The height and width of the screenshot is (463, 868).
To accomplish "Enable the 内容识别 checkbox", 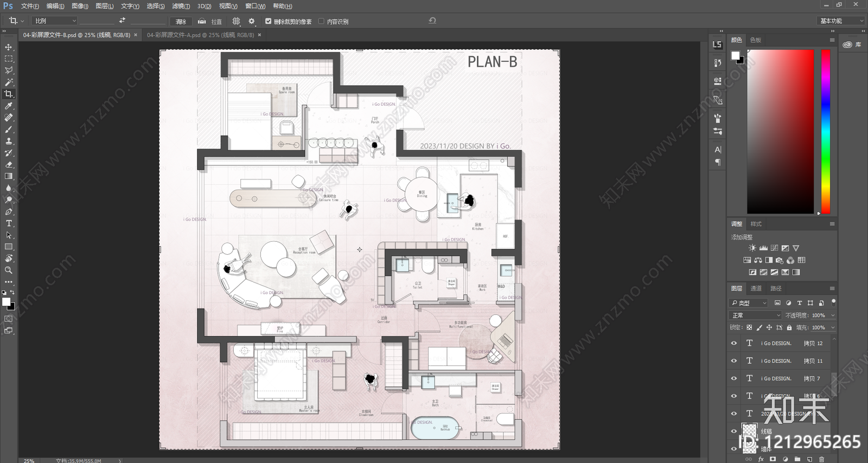I will coord(321,21).
